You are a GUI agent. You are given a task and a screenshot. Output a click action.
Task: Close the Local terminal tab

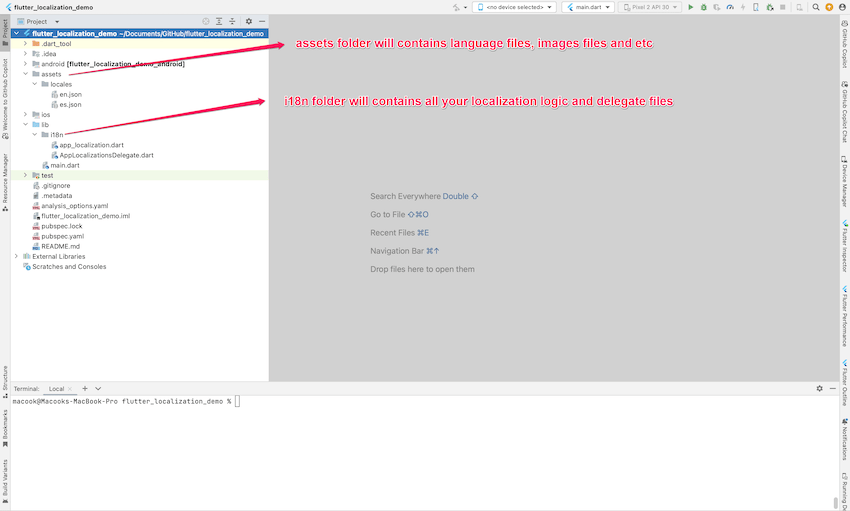pyautogui.click(x=70, y=389)
